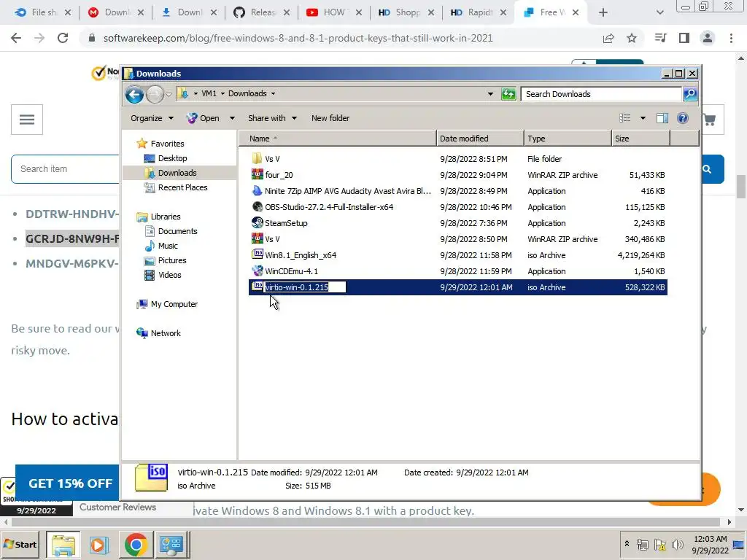The height and width of the screenshot is (560, 747).
Task: Expand the VM1 breadcrumb dropdown arrow
Action: [x=222, y=93]
